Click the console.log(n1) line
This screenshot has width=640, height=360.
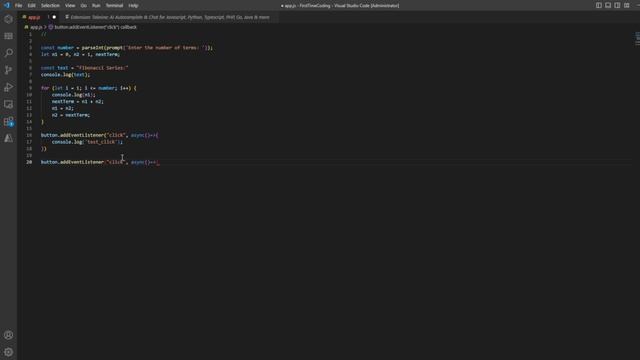click(73, 95)
